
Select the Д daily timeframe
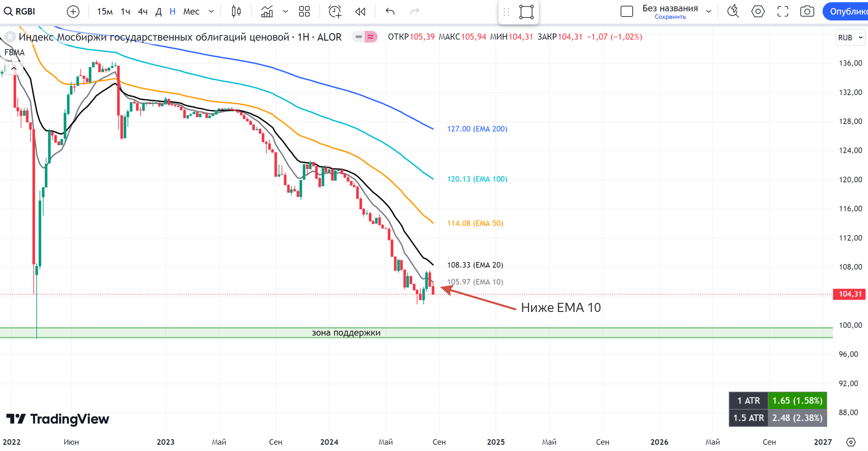(x=158, y=11)
